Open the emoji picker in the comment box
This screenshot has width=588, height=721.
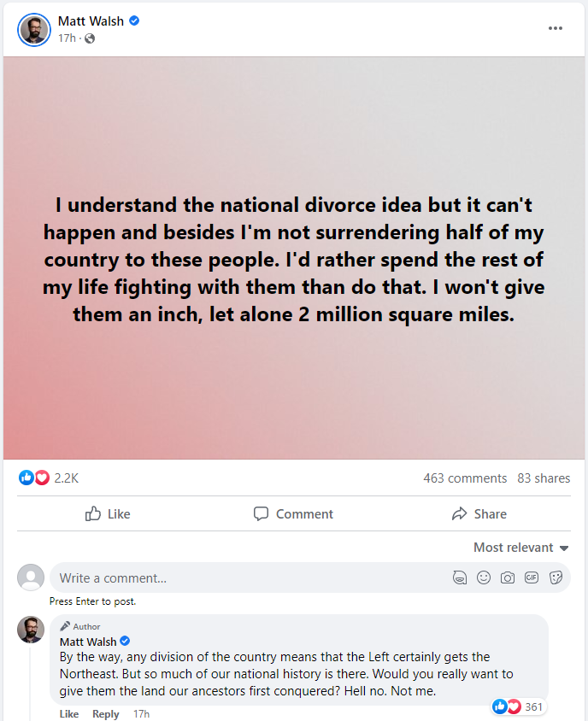click(484, 577)
